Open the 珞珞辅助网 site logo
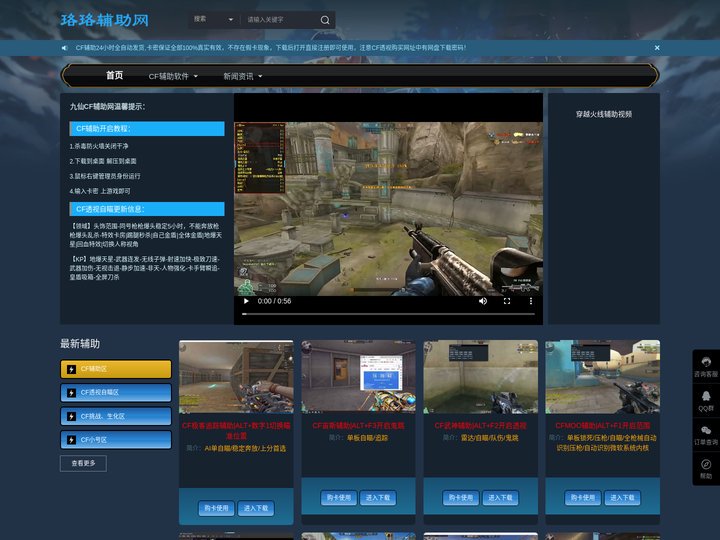This screenshot has height=540, width=720. 105,20
